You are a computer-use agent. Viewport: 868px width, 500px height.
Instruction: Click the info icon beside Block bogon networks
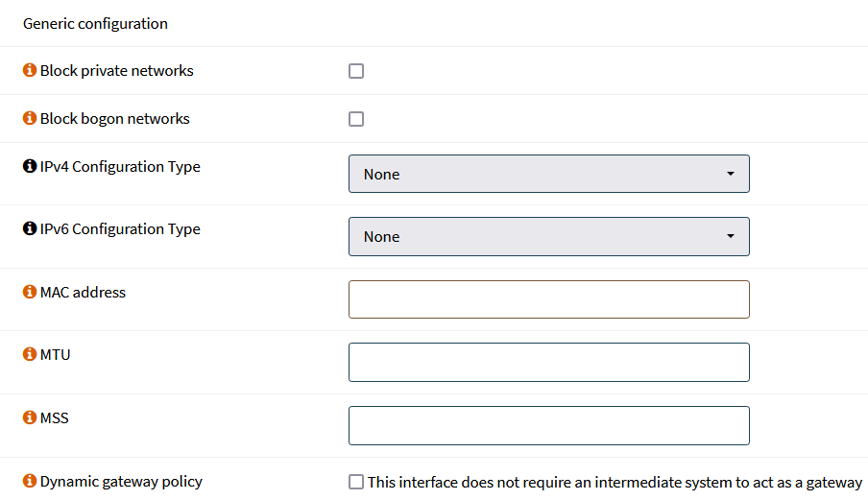[30, 119]
